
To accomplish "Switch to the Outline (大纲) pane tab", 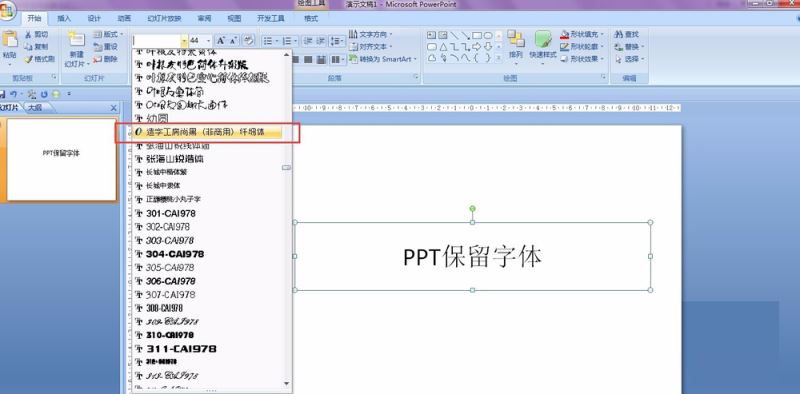I will [x=35, y=108].
